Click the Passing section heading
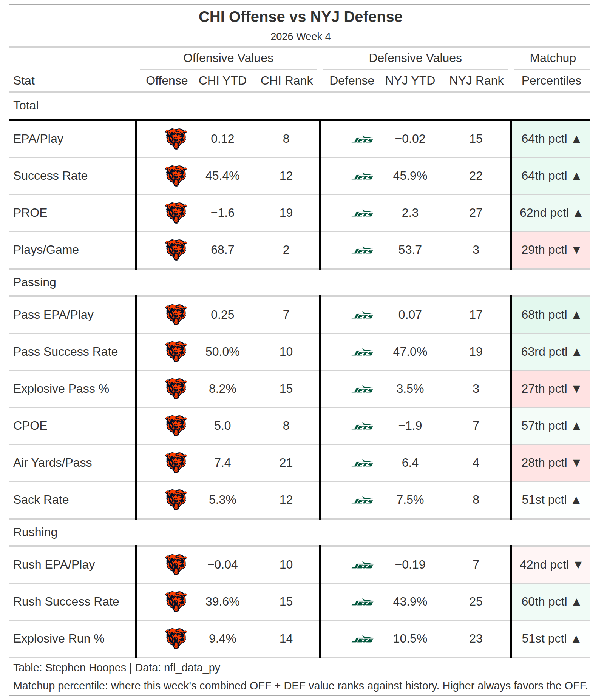 (35, 282)
